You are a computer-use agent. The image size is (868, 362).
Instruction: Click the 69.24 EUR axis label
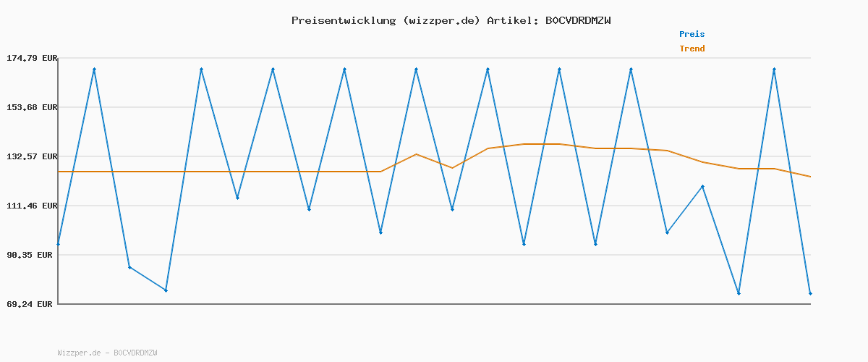tap(31, 304)
